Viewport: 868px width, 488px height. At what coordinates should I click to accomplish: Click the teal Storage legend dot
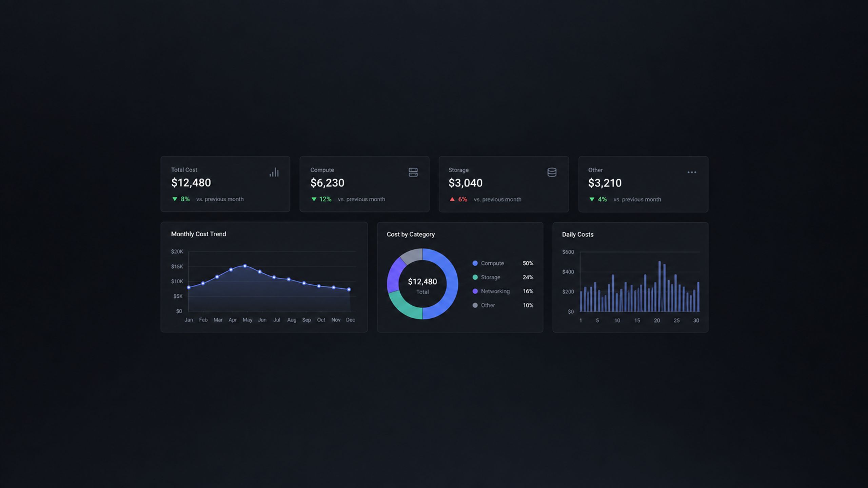475,277
